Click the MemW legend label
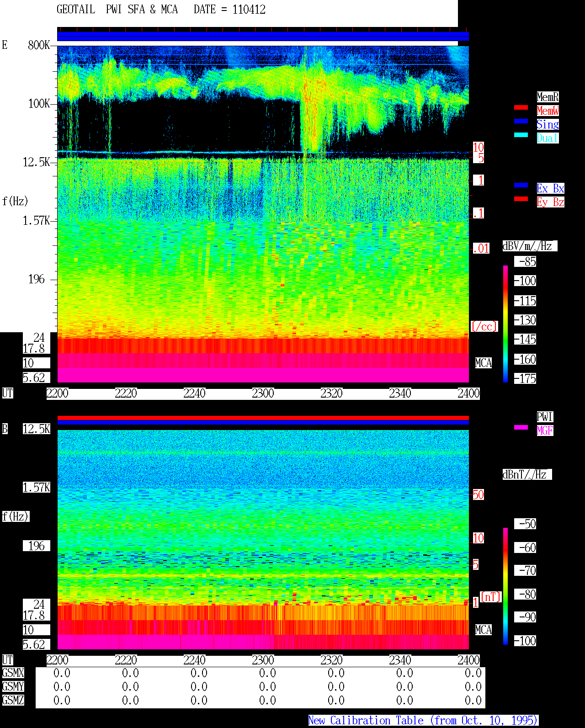This screenshot has width=585, height=728. 548,111
